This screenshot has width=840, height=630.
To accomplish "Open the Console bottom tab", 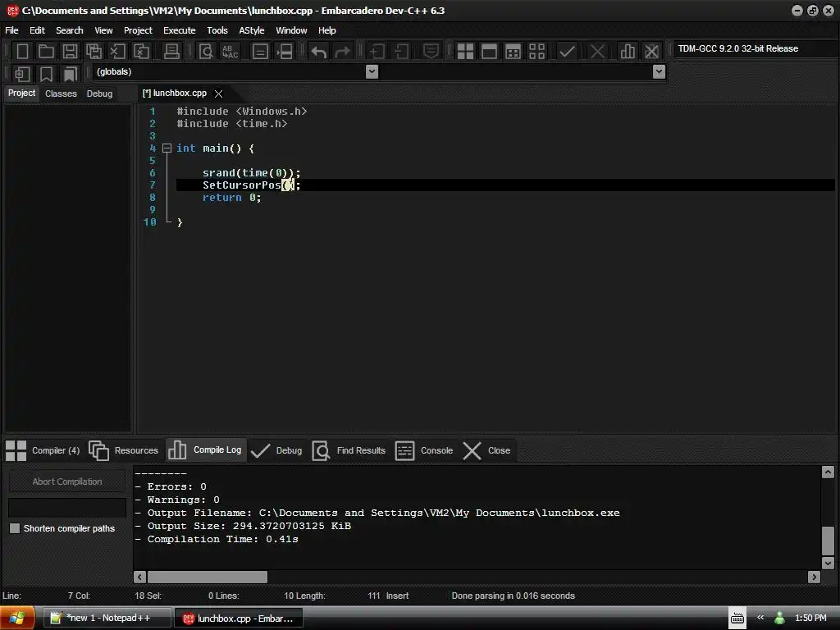I will (424, 450).
